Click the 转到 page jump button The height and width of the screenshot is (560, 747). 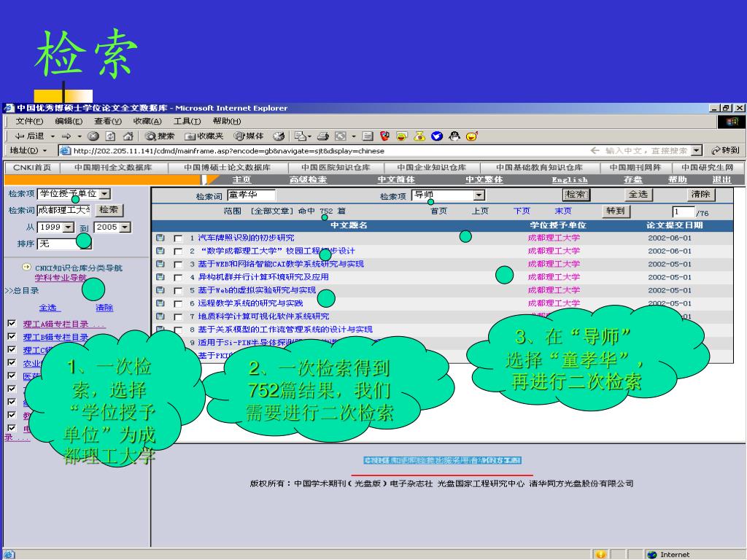tap(616, 211)
